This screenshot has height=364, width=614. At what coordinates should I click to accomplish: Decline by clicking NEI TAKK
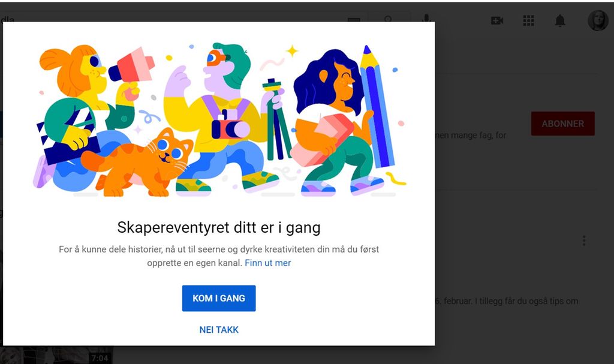[218, 329]
